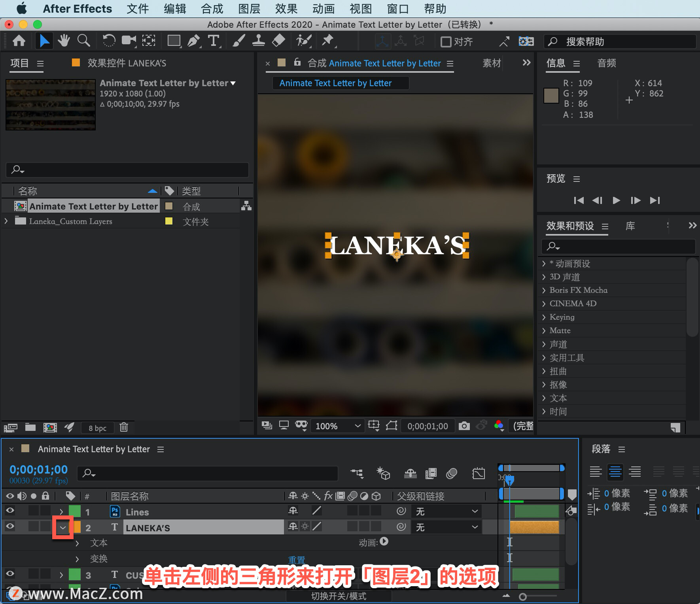Create a new folder in Project panel

pos(30,427)
